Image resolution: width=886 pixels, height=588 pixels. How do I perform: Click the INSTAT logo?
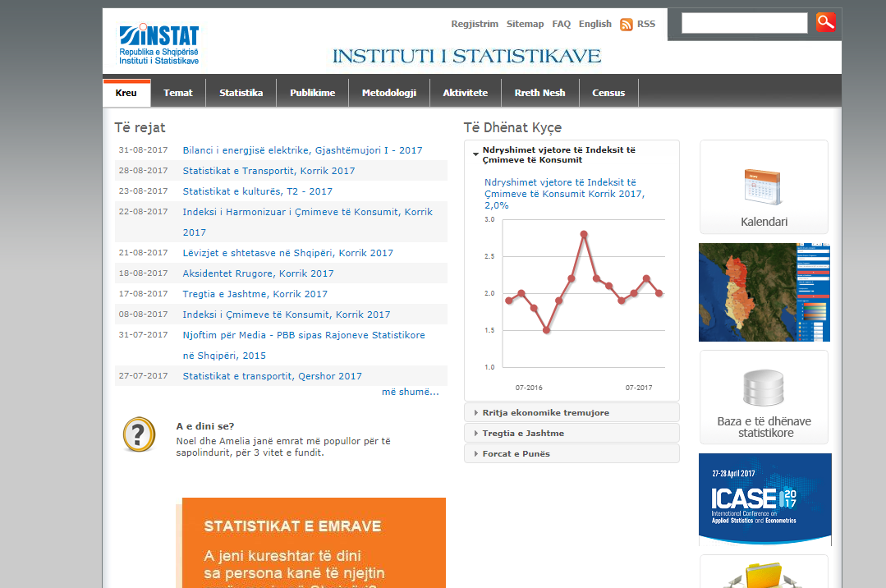pos(158,44)
